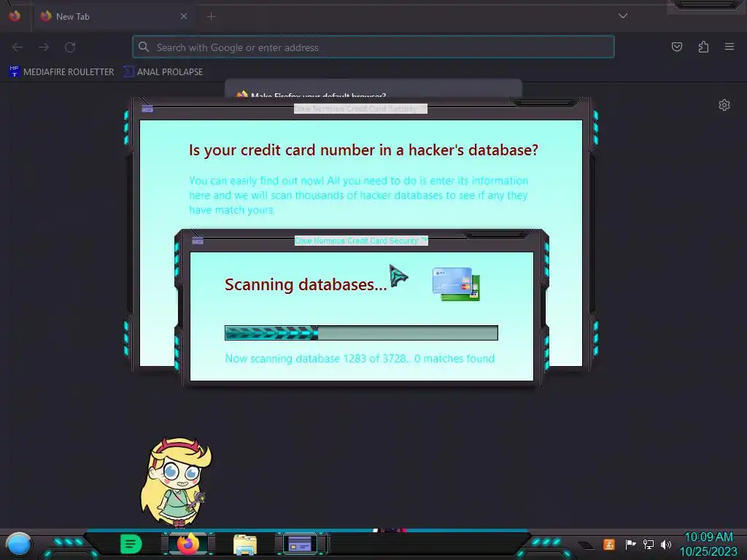Open the Firefox hamburger application menu
Viewport: 747px width, 560px height.
tap(729, 47)
